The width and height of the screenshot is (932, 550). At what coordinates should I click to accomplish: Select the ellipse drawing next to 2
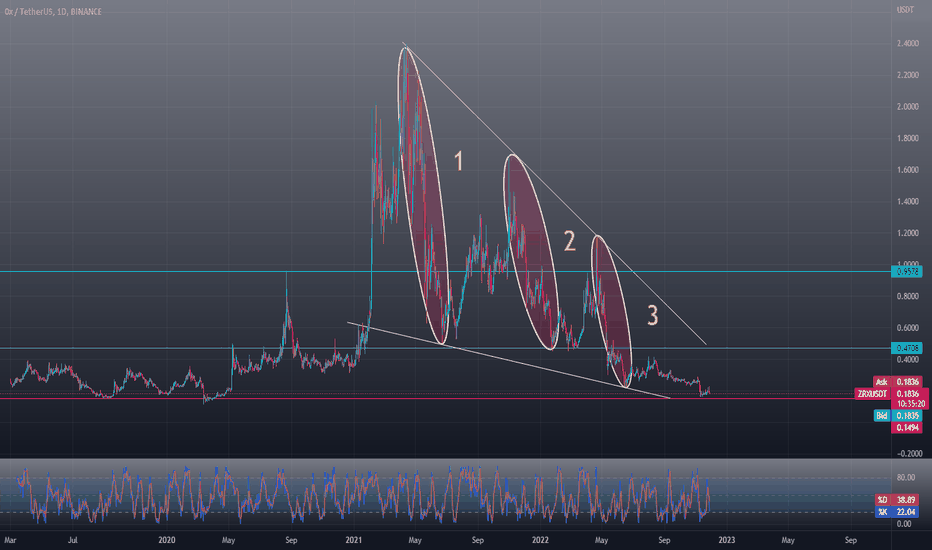531,252
